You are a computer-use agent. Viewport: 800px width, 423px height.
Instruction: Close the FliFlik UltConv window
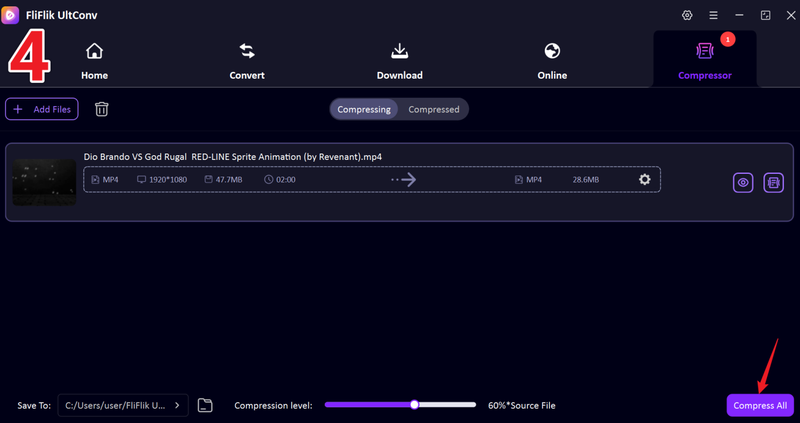[x=791, y=15]
